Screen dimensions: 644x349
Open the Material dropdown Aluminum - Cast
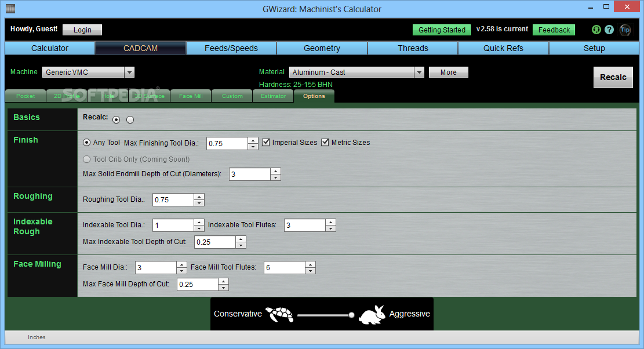point(356,72)
